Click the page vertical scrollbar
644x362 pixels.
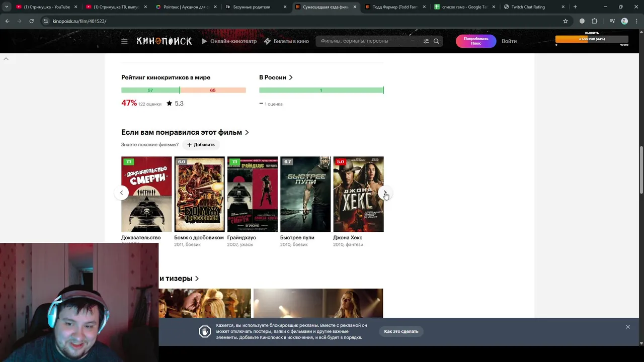pyautogui.click(x=641, y=169)
